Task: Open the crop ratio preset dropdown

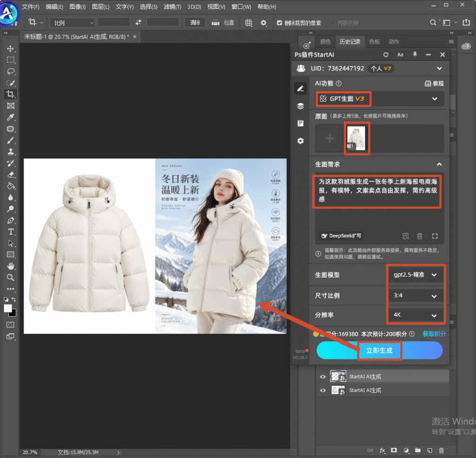Action: pos(73,23)
